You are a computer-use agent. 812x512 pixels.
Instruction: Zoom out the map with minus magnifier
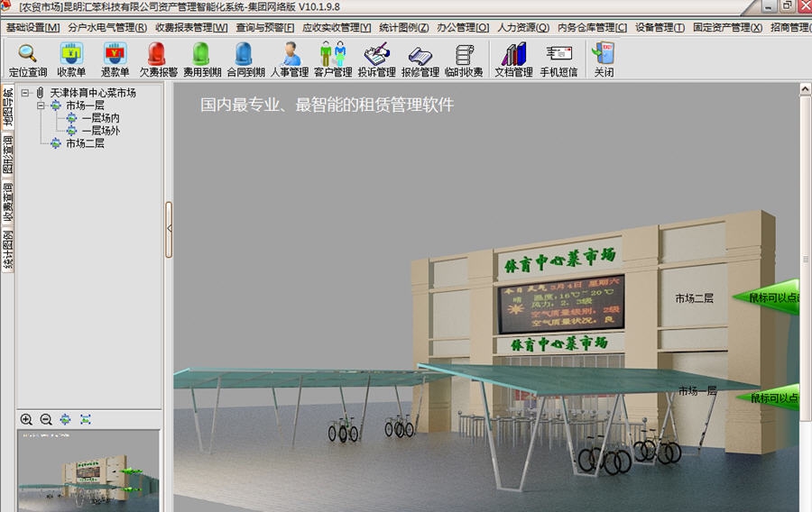pos(46,419)
